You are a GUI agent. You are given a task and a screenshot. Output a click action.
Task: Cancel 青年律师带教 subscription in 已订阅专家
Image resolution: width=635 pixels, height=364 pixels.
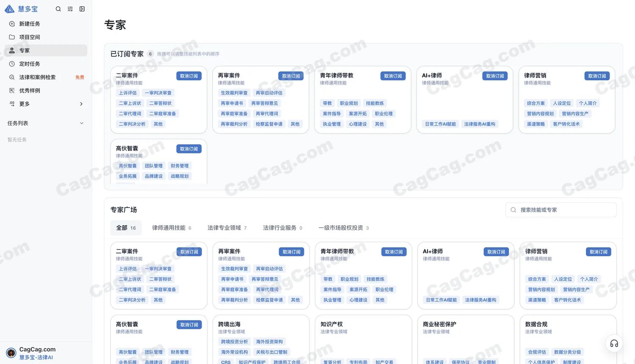[x=393, y=76]
